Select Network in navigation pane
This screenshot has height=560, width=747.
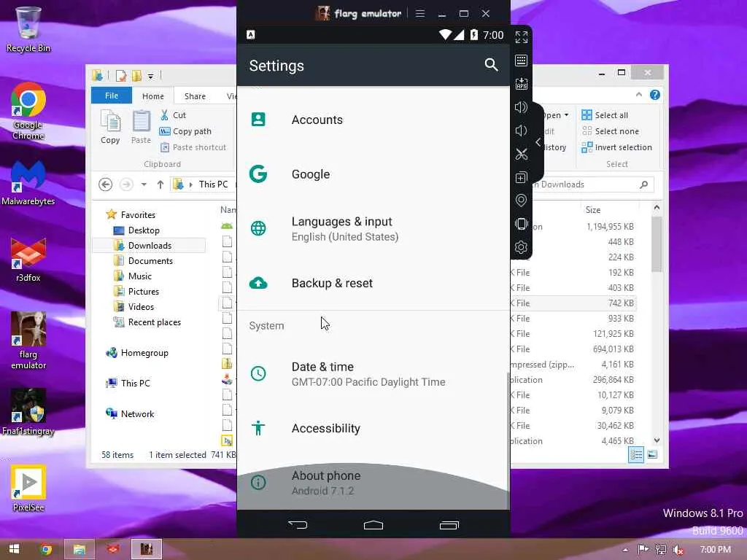[130, 414]
